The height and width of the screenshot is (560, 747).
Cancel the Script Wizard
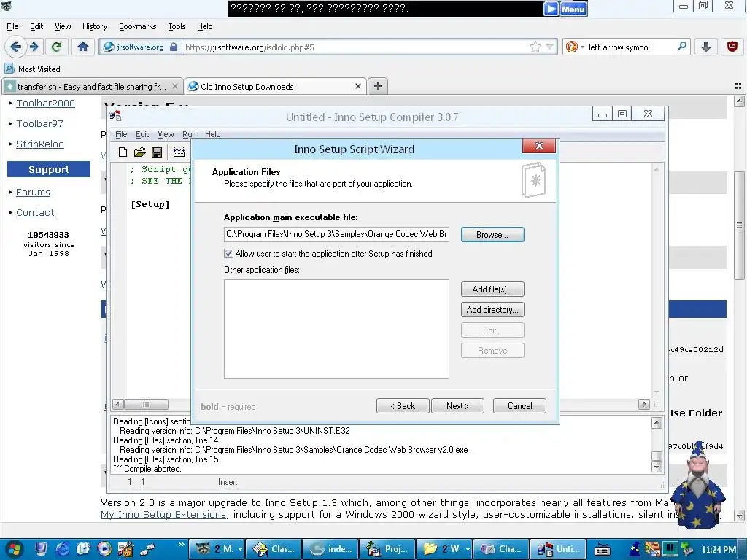point(519,405)
